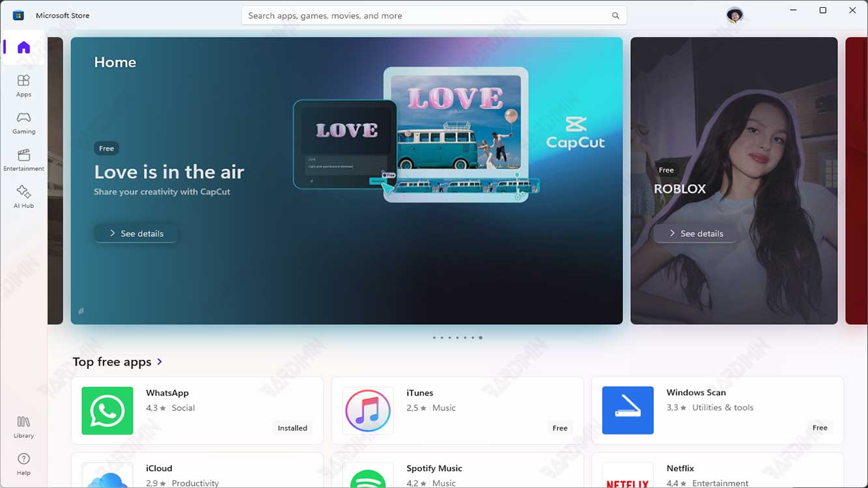Go to Gaming section in sidebar
The height and width of the screenshot is (488, 868).
pos(23,122)
